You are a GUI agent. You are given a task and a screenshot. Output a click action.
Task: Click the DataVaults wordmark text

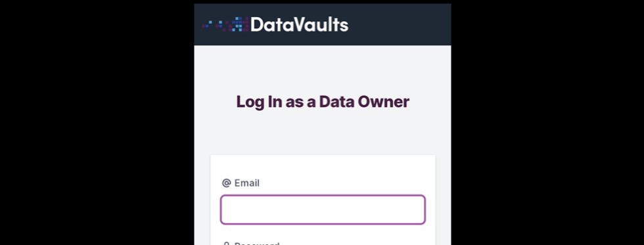click(x=300, y=24)
